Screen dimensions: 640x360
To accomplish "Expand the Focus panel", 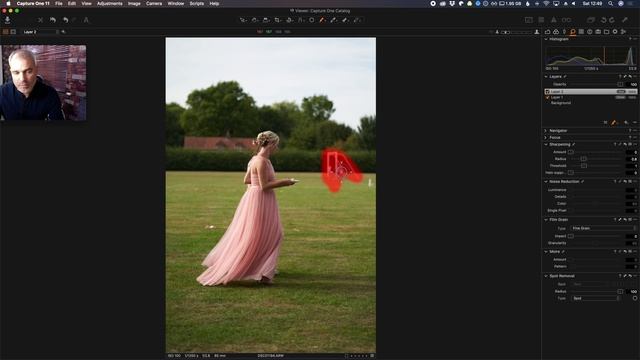I will (546, 138).
